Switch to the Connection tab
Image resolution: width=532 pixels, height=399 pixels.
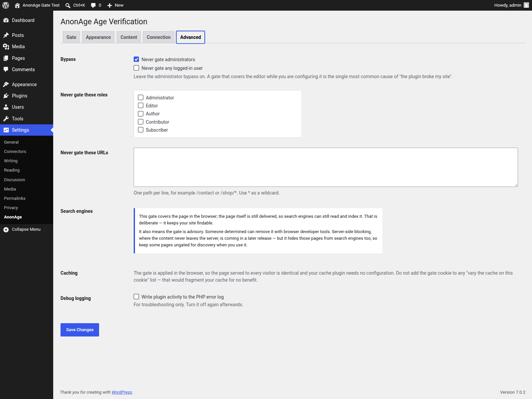click(159, 37)
